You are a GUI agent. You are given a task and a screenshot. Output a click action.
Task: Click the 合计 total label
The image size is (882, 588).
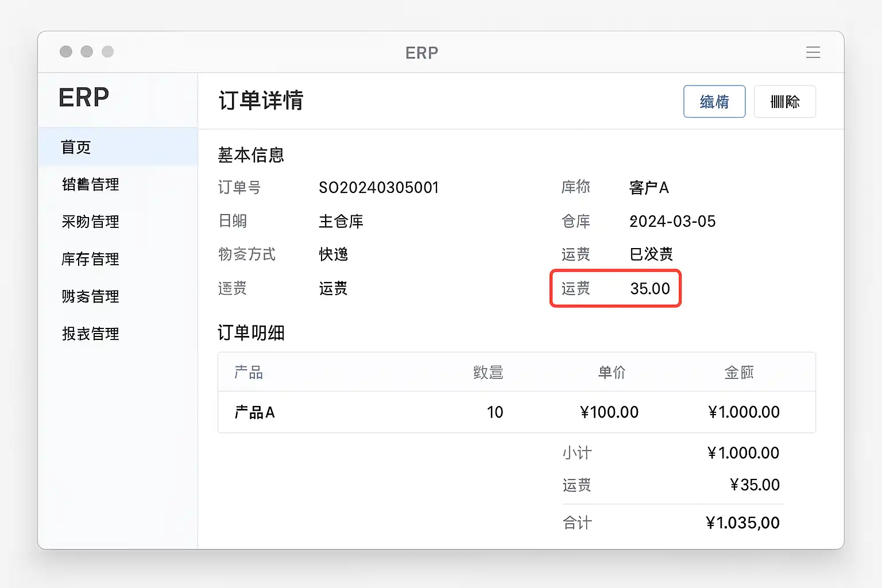pyautogui.click(x=577, y=523)
